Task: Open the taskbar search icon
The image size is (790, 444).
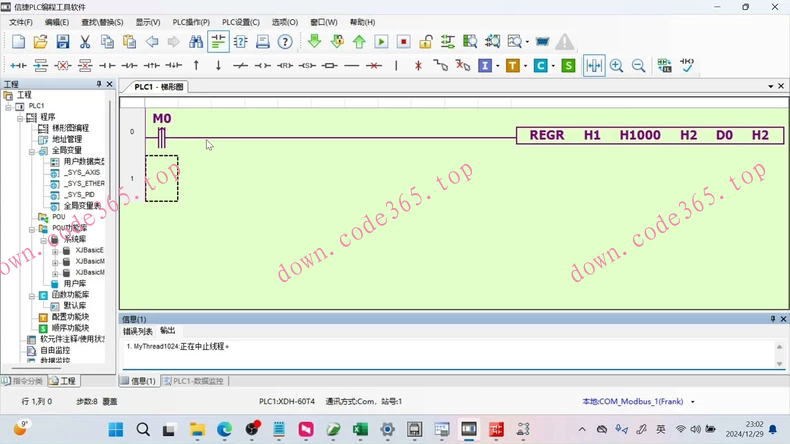Action: [143, 429]
